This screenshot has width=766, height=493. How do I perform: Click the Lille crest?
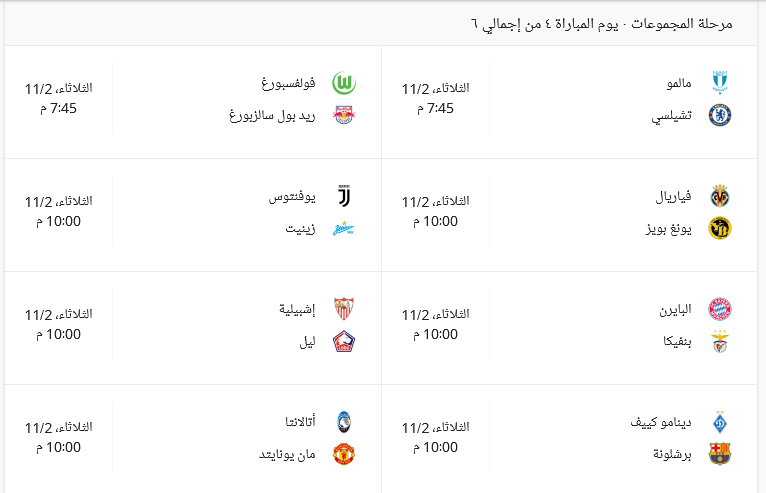click(344, 341)
